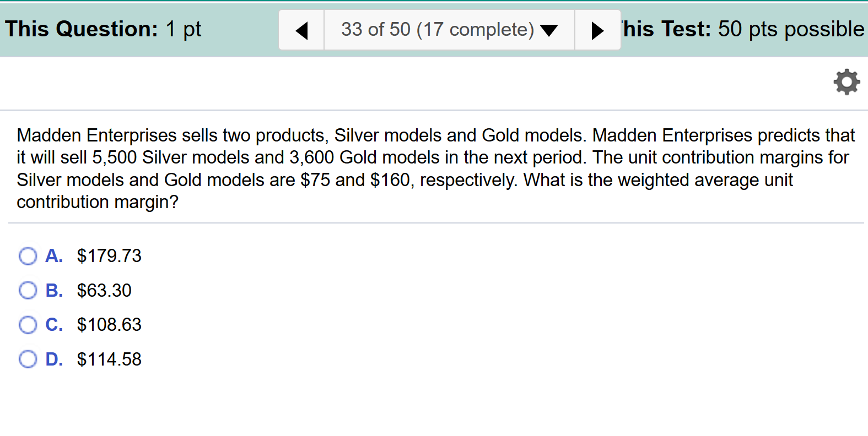Select radio button for option D
The width and height of the screenshot is (868, 436).
pos(28,359)
